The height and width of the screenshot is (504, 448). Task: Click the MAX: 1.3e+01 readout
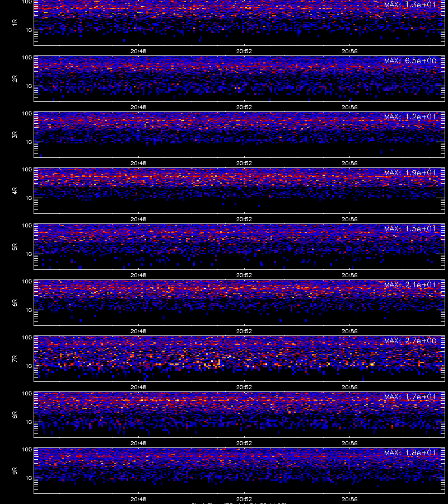pos(410,5)
